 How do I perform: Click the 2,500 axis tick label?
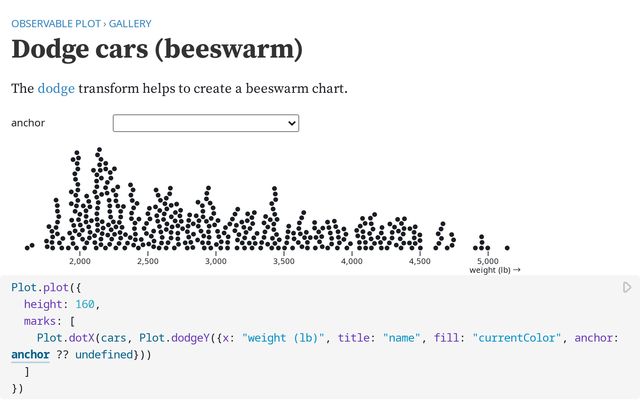[148, 261]
